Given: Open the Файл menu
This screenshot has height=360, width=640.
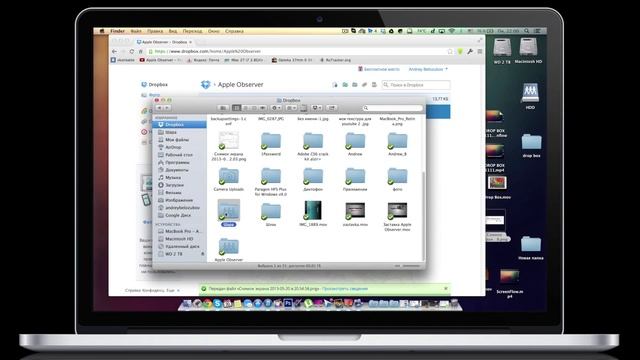Looking at the screenshot, I should [x=136, y=31].
